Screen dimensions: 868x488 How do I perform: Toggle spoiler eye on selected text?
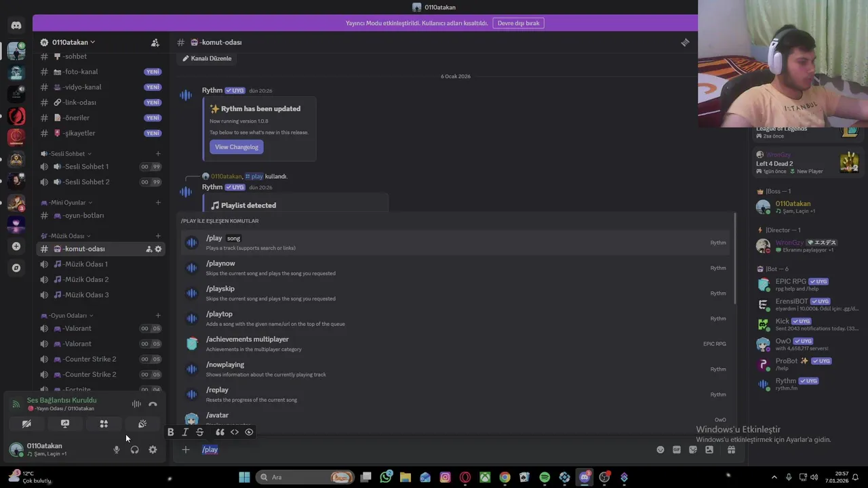[x=249, y=432]
